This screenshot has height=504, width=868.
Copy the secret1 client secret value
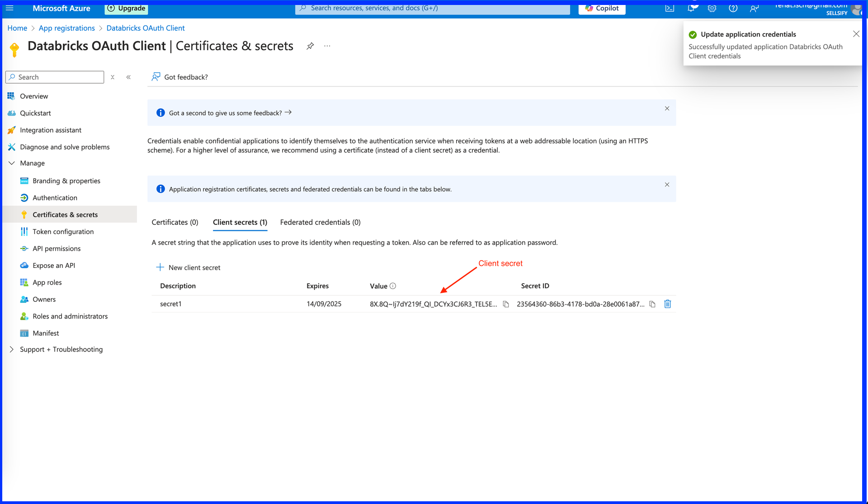point(506,304)
